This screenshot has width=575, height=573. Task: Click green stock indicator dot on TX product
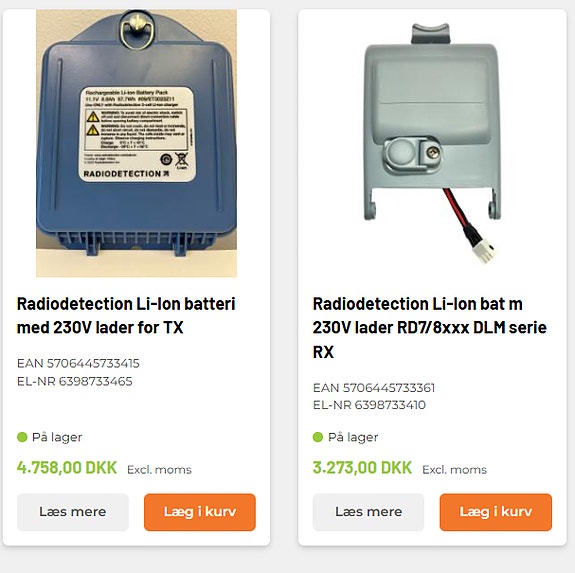[22, 437]
